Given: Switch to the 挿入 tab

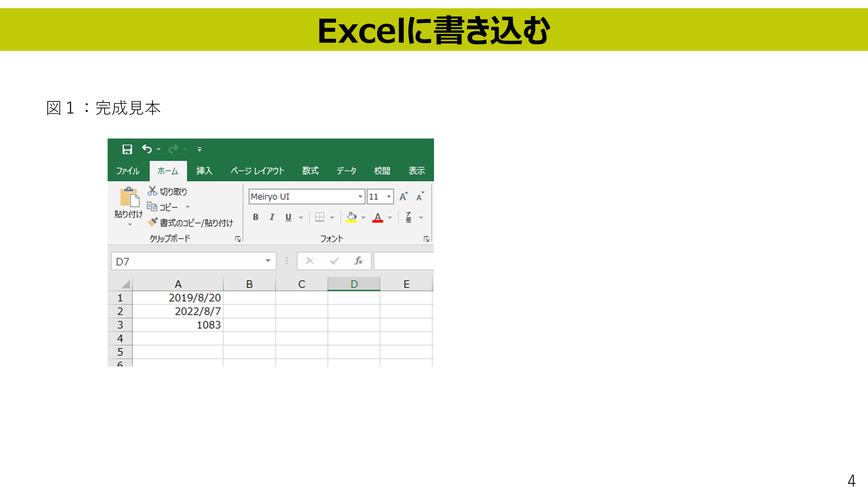Looking at the screenshot, I should click(204, 171).
